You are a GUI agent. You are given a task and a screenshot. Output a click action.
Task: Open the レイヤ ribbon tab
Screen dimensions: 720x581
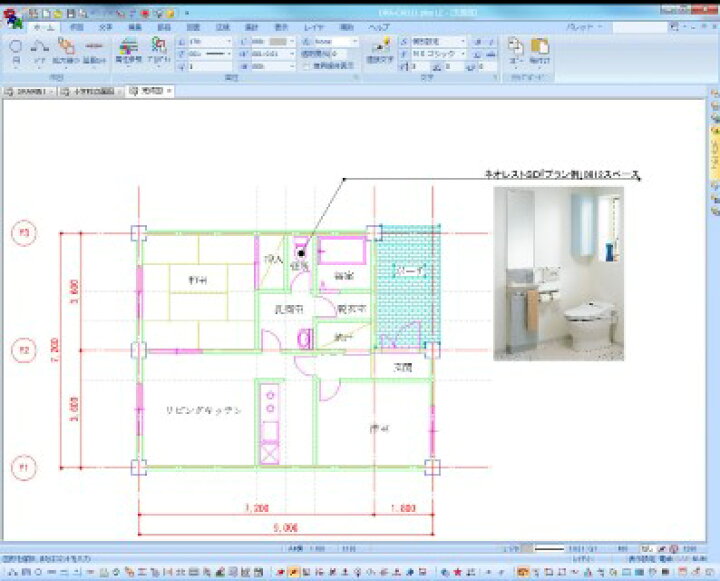[x=314, y=28]
